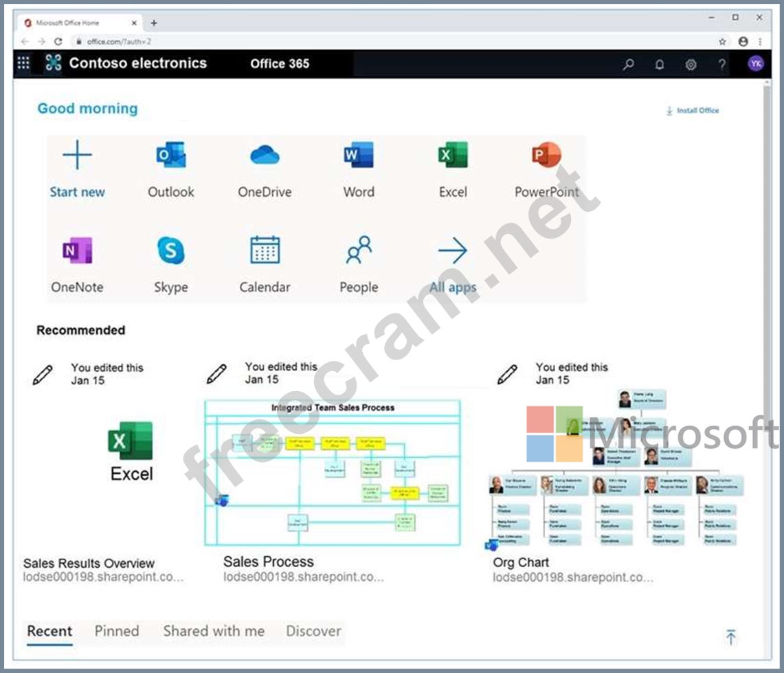Reload the browser page
Screen dimensions: 784x673
[x=58, y=41]
